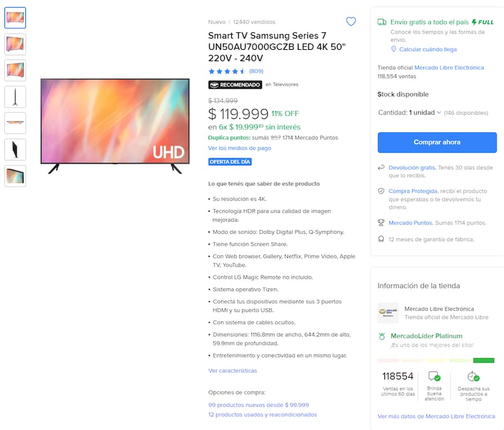
Task: Click the Brinda buena atención chat icon
Action: pos(435,375)
